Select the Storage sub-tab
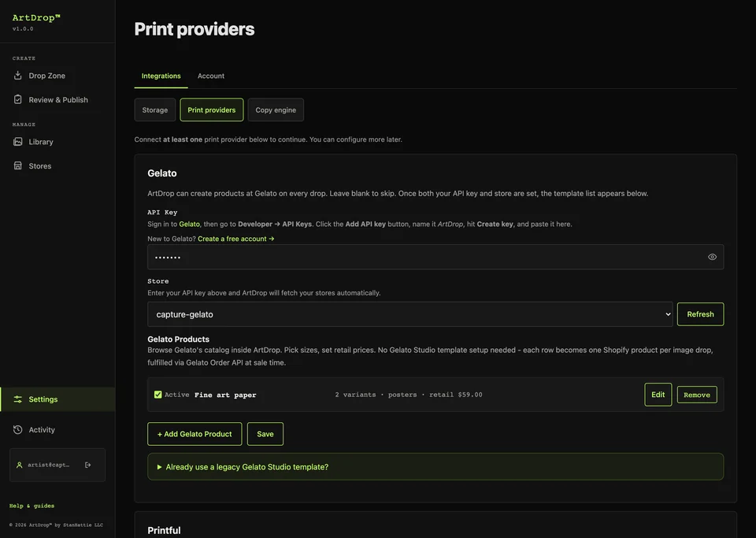 (155, 110)
